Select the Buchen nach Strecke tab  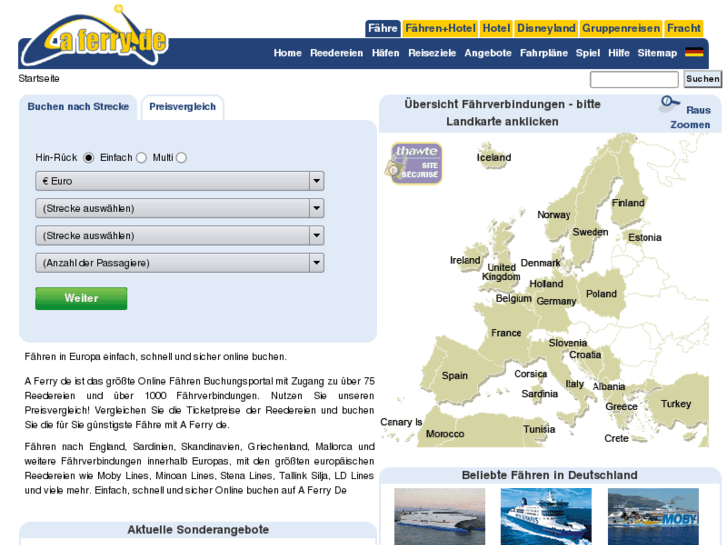tap(78, 107)
